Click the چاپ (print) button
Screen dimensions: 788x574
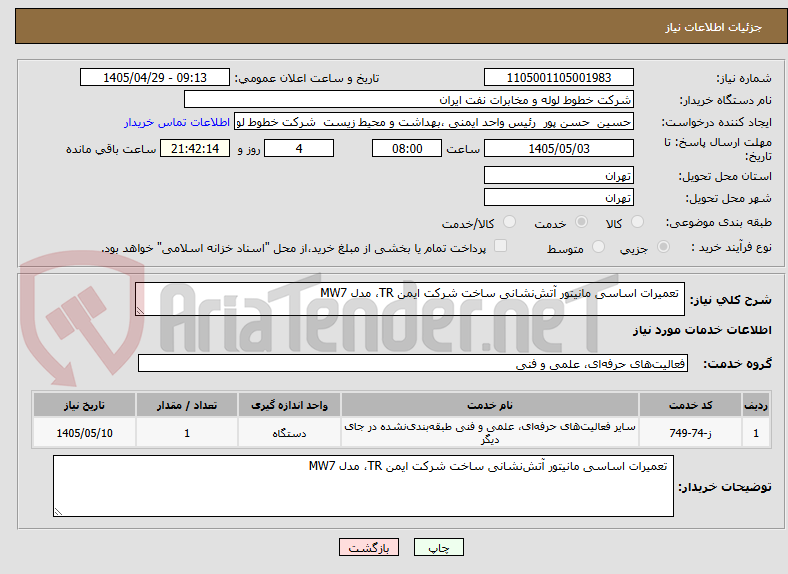[x=438, y=547]
